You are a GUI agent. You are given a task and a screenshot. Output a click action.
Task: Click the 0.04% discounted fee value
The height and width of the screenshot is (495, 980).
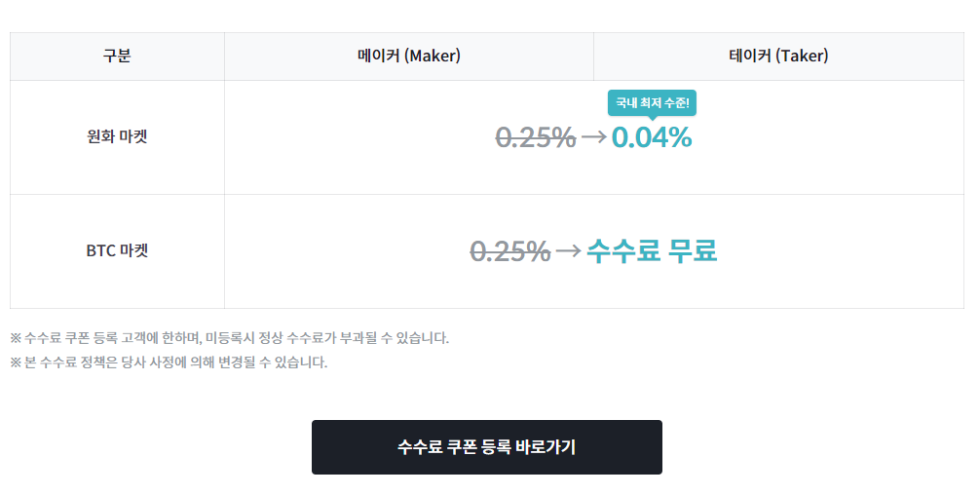pyautogui.click(x=652, y=137)
